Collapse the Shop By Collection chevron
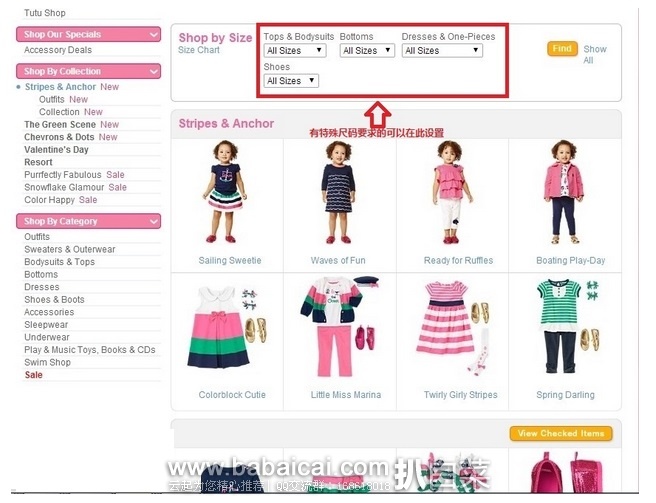 (x=154, y=72)
